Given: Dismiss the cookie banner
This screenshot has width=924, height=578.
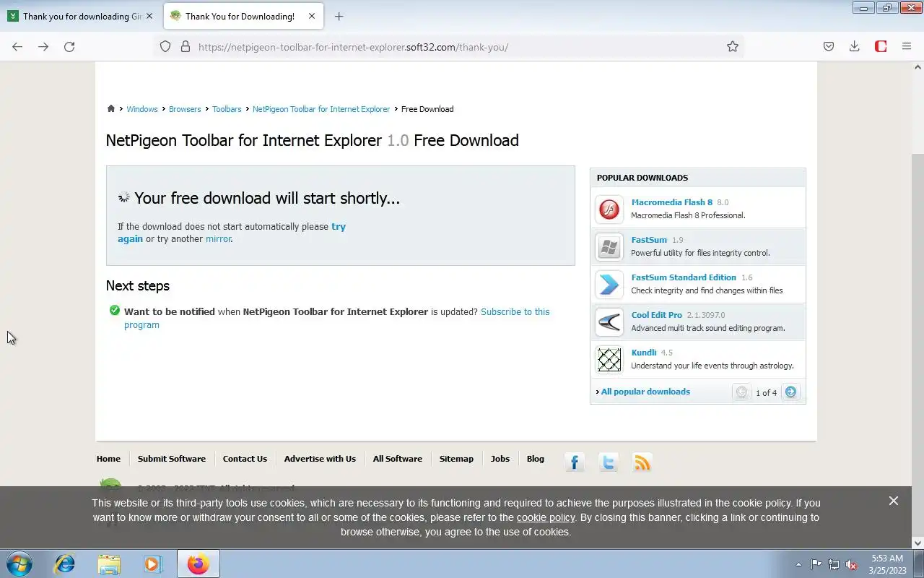Looking at the screenshot, I should pos(894,501).
